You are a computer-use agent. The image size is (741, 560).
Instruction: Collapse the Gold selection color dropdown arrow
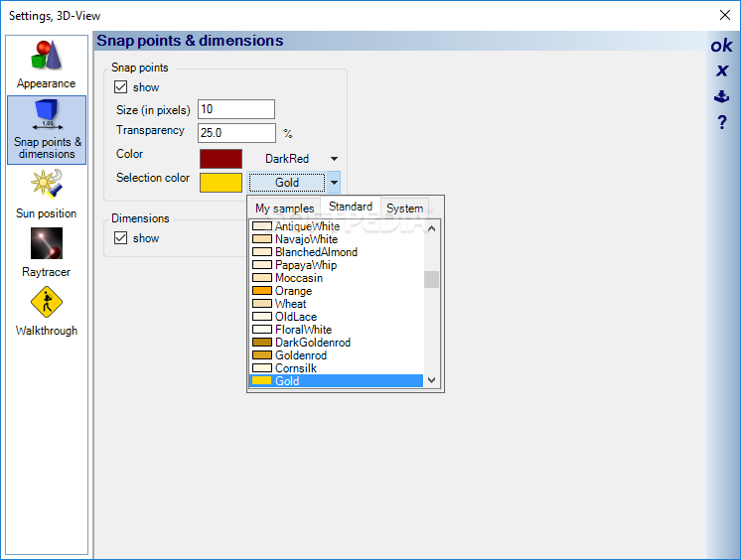click(x=334, y=183)
